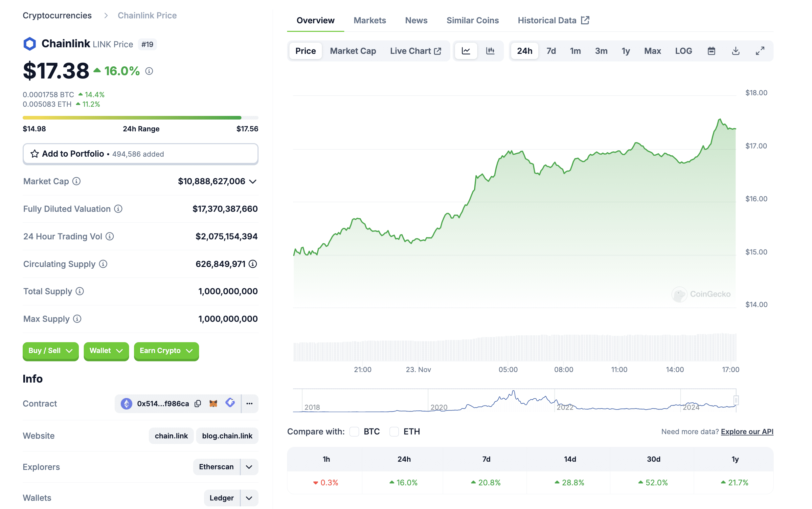Switch to candlestick chart view icon
Viewport: 812px width, 509px height.
click(x=490, y=51)
